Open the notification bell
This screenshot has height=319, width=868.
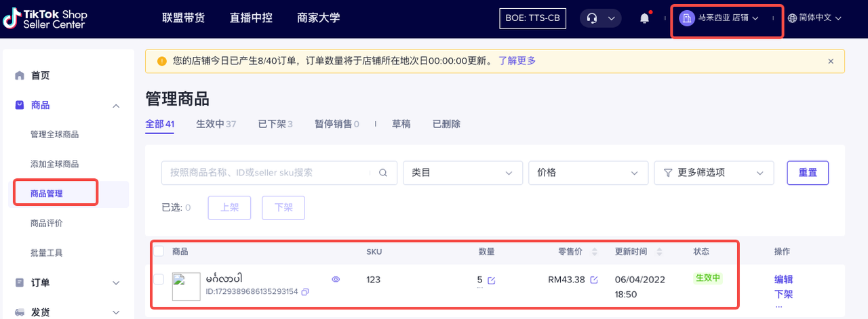point(644,18)
